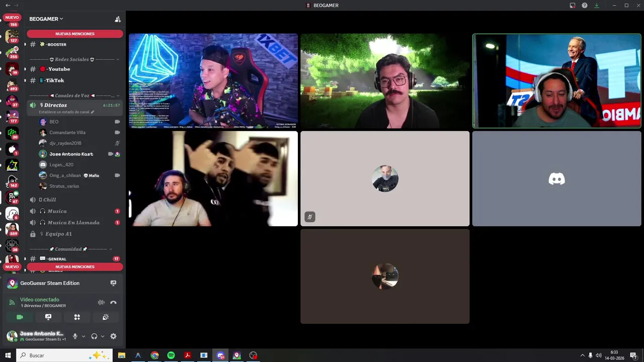644x362 pixels.
Task: Share GeoGuessr Steam Edition screen icon
Action: tap(113, 283)
